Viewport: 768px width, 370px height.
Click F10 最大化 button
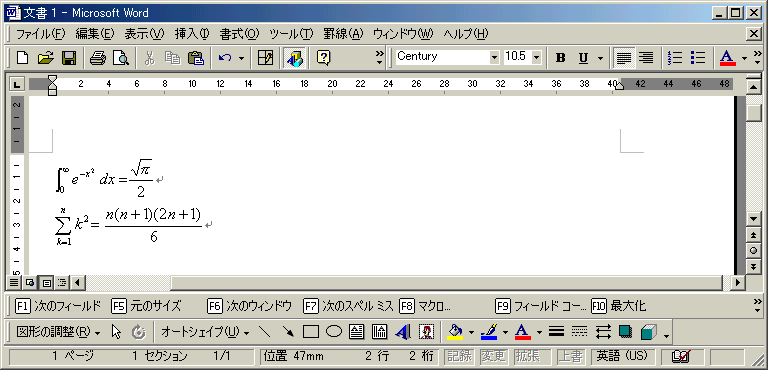[x=619, y=306]
